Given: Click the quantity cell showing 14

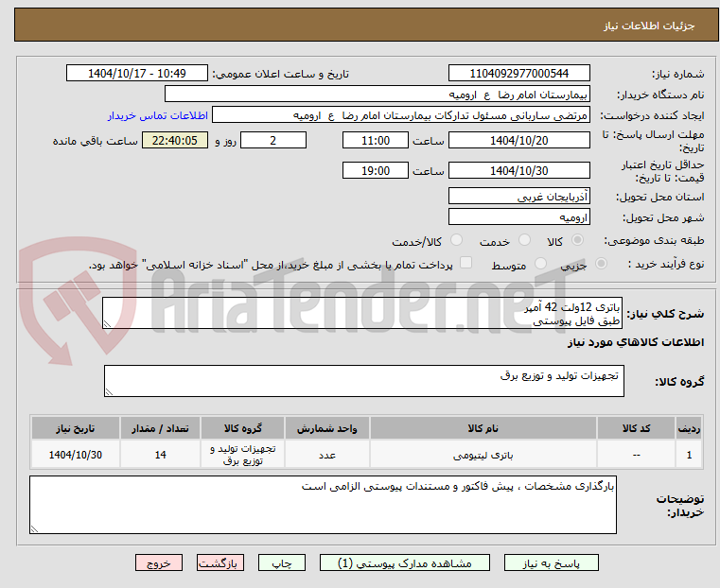Looking at the screenshot, I should (160, 455).
